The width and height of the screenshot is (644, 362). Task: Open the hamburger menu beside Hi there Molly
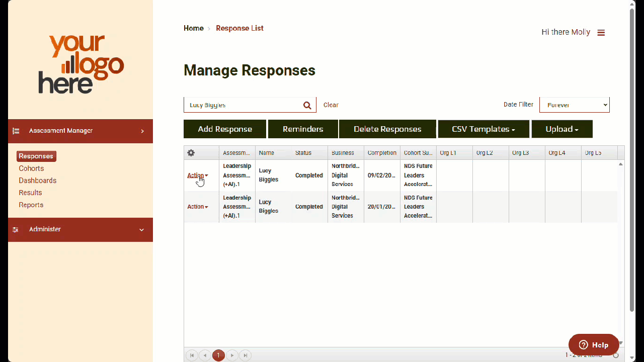pyautogui.click(x=601, y=33)
